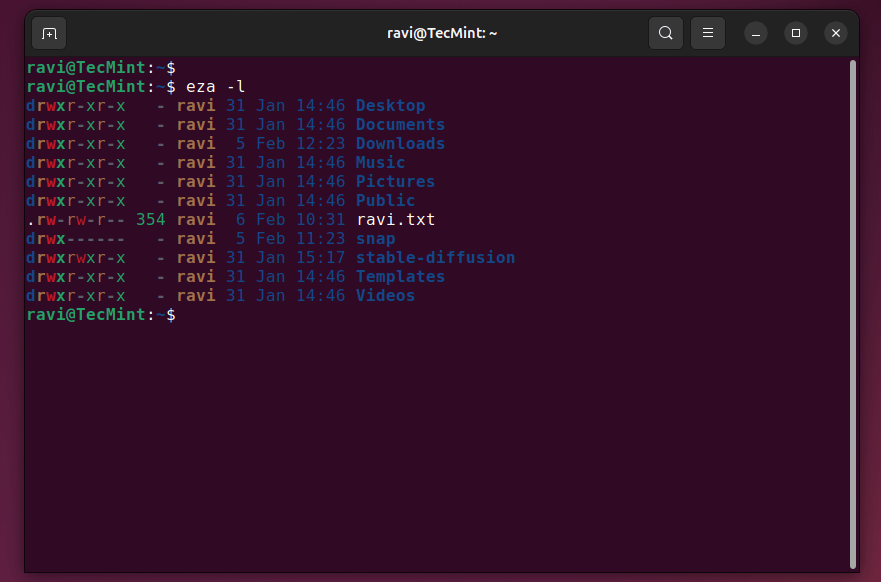This screenshot has width=881, height=582.
Task: Select the ravi.txt file name
Action: coord(396,220)
